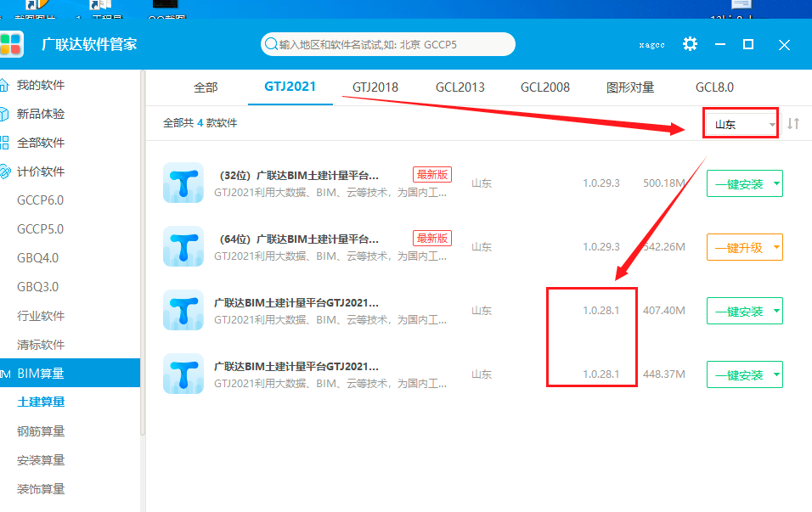Close the software manager window
This screenshot has width=812, height=512.
pyautogui.click(x=784, y=45)
